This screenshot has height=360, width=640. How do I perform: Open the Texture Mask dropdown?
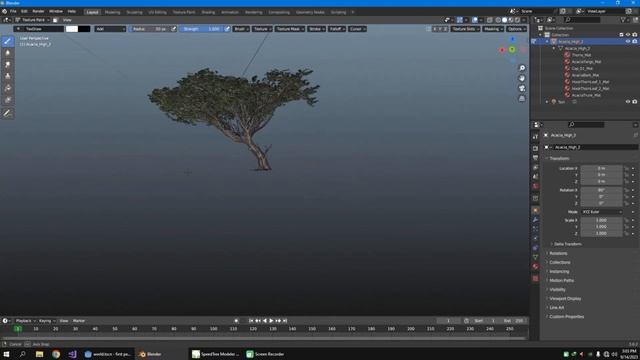pyautogui.click(x=290, y=29)
